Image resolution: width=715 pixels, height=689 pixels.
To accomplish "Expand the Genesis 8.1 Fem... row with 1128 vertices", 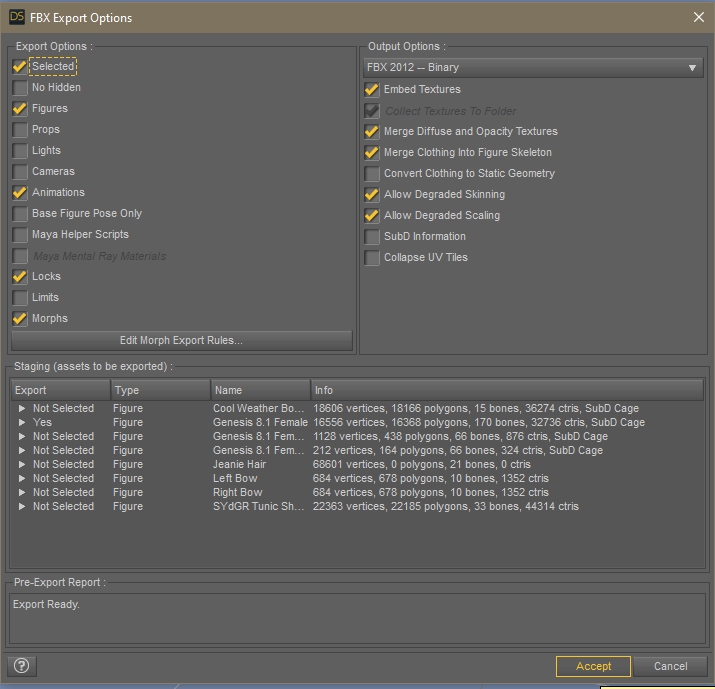I will (21, 436).
